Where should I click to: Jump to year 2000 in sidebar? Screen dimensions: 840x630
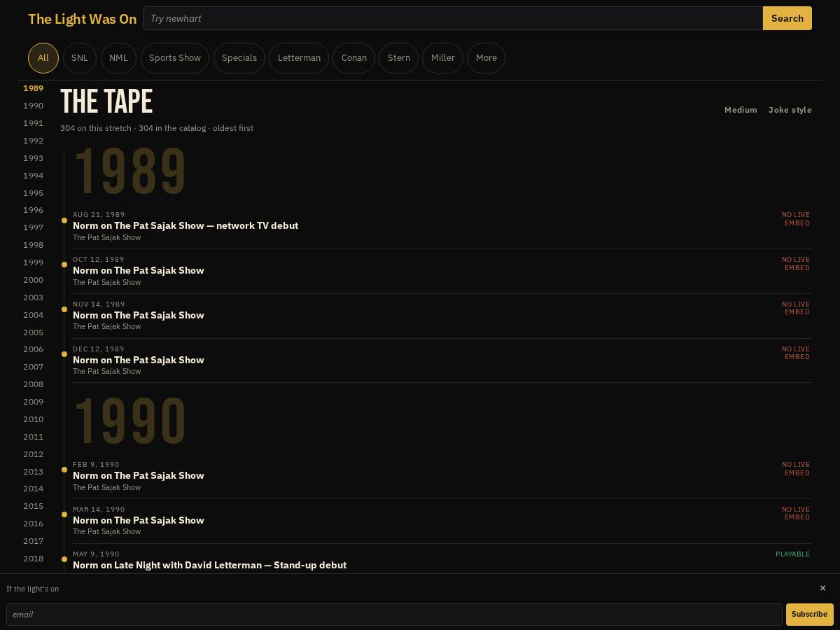click(x=33, y=280)
